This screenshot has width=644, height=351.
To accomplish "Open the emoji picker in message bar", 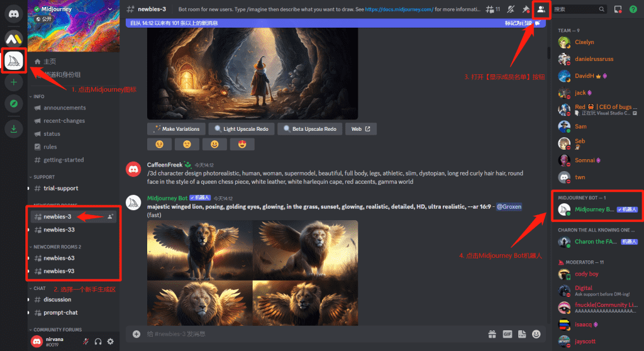I will tap(536, 334).
